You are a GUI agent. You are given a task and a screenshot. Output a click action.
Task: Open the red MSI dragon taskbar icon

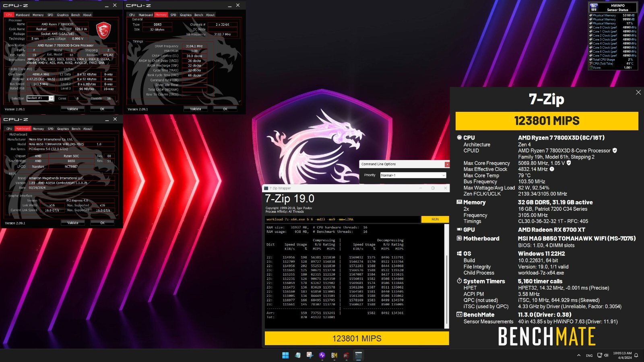(346, 355)
